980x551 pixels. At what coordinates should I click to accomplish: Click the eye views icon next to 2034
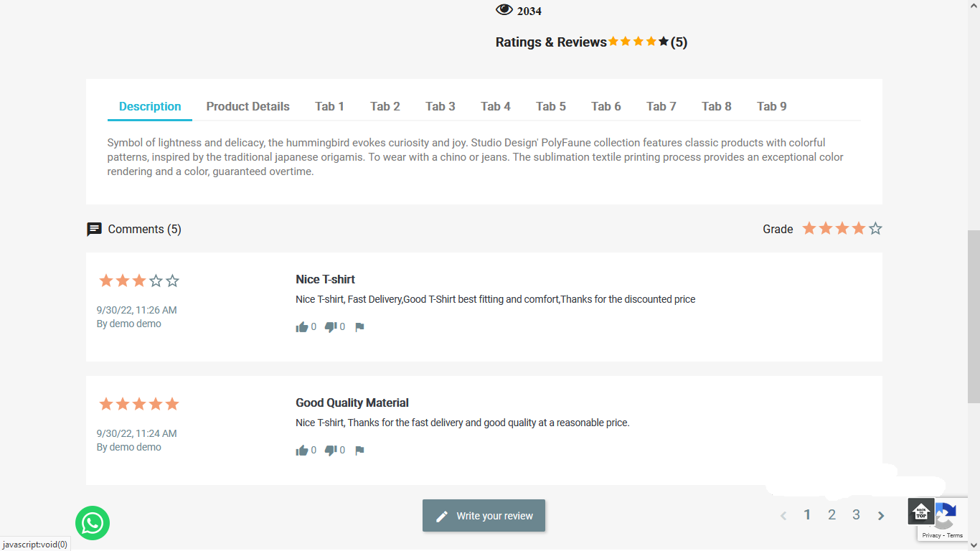click(x=504, y=9)
